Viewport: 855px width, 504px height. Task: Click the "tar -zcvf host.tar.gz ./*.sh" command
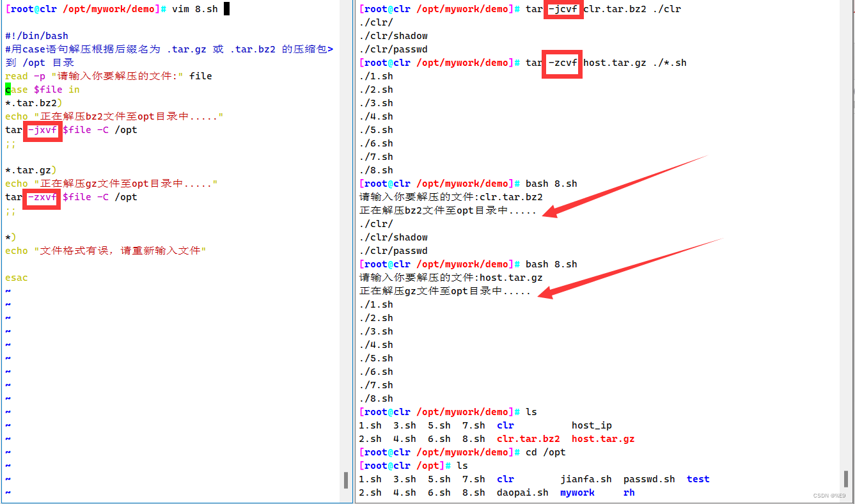click(606, 63)
